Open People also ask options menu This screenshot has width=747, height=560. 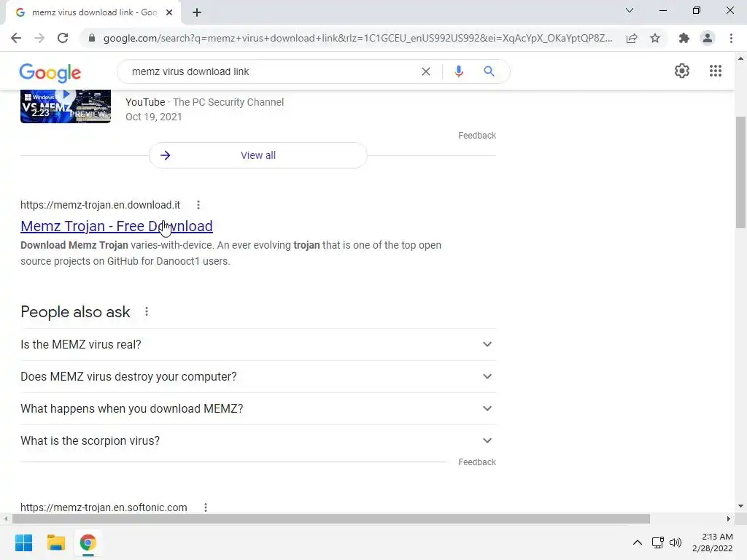tap(146, 311)
